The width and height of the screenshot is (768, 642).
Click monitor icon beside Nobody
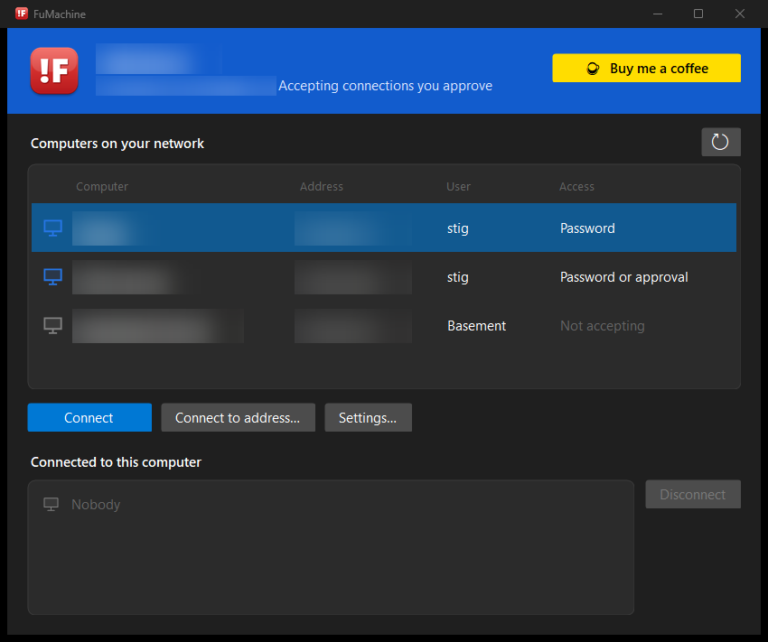(x=51, y=504)
